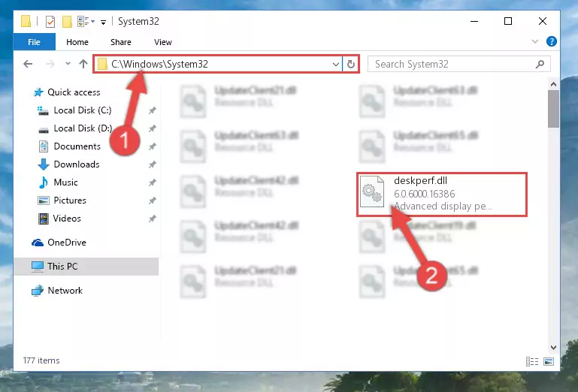
Task: Select the deskperf.dll file name
Action: (420, 180)
